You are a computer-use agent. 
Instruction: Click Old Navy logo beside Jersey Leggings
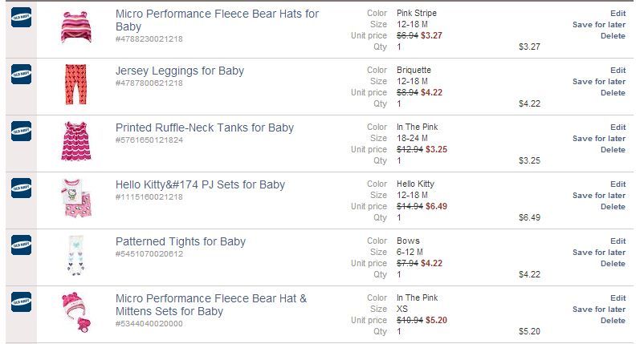click(x=21, y=75)
